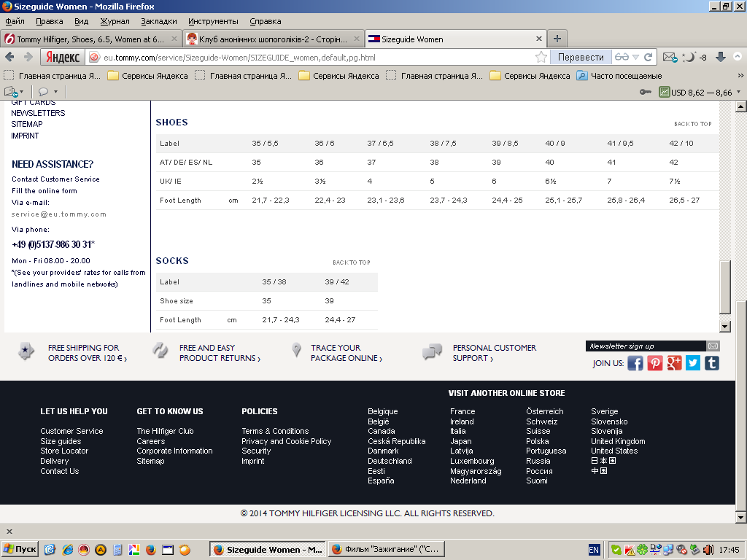Open the Facebook social icon
The height and width of the screenshot is (560, 747).
[635, 363]
